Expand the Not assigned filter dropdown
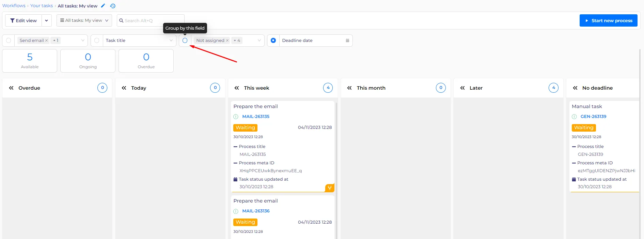 (x=259, y=41)
